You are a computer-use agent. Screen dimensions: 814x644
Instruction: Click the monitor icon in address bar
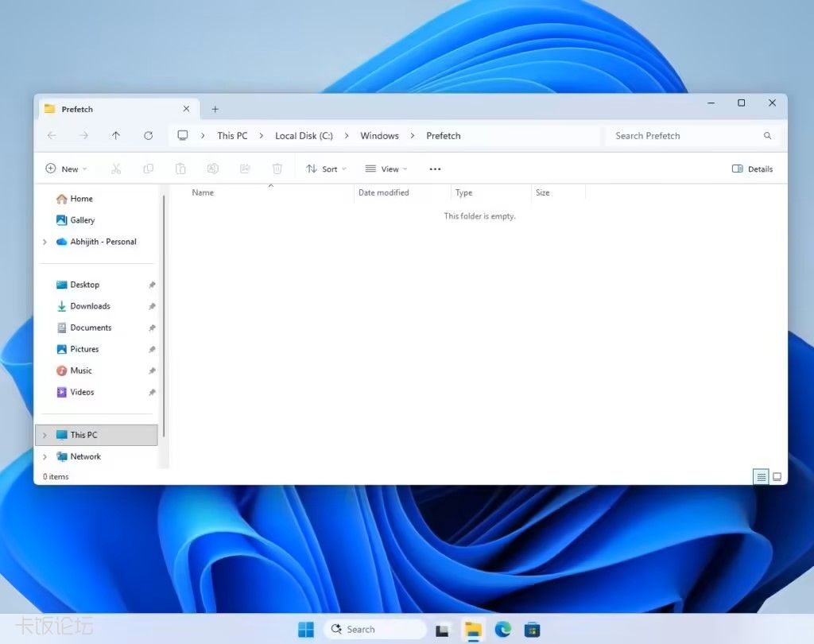(x=182, y=135)
